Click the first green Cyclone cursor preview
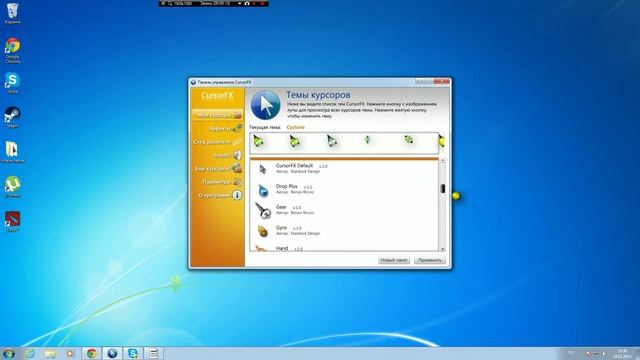The height and width of the screenshot is (360, 640). click(258, 141)
